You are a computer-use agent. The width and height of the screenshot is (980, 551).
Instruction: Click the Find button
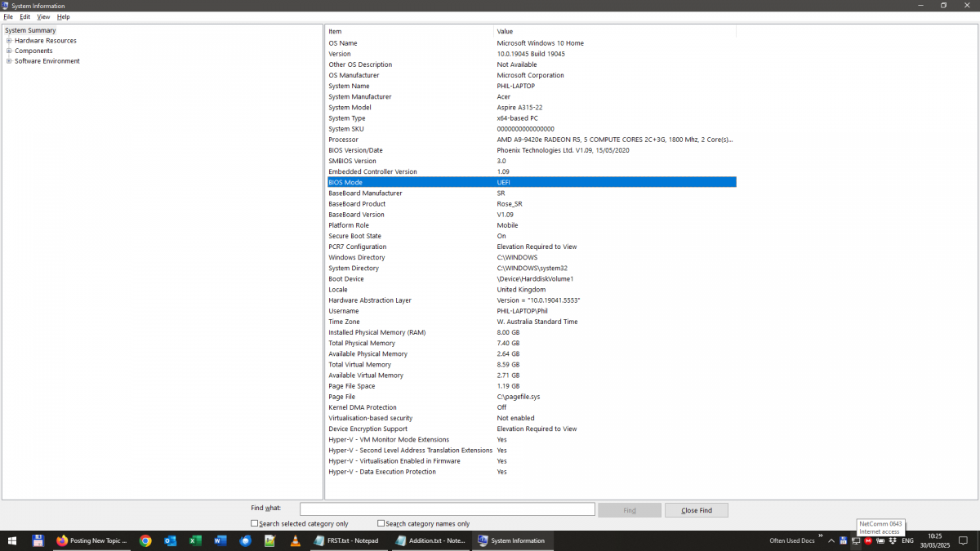(x=630, y=510)
